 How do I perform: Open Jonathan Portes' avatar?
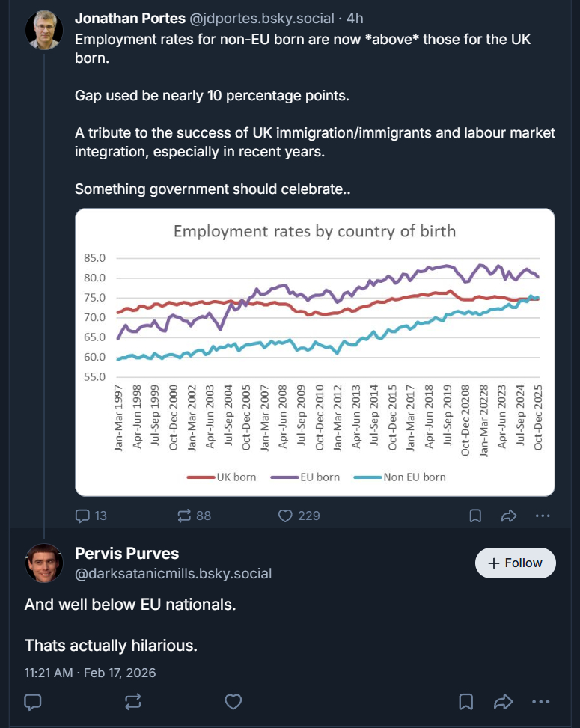pyautogui.click(x=44, y=31)
